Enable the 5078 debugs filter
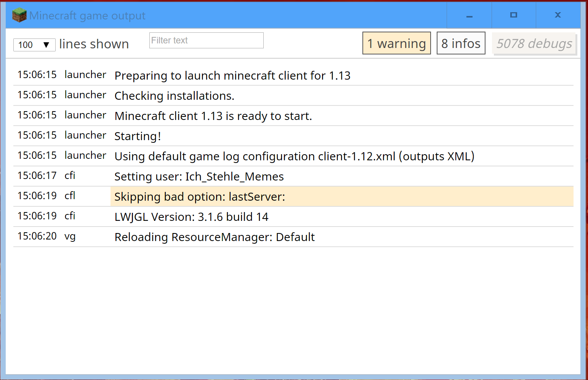This screenshot has width=588, height=380. pyautogui.click(x=534, y=44)
